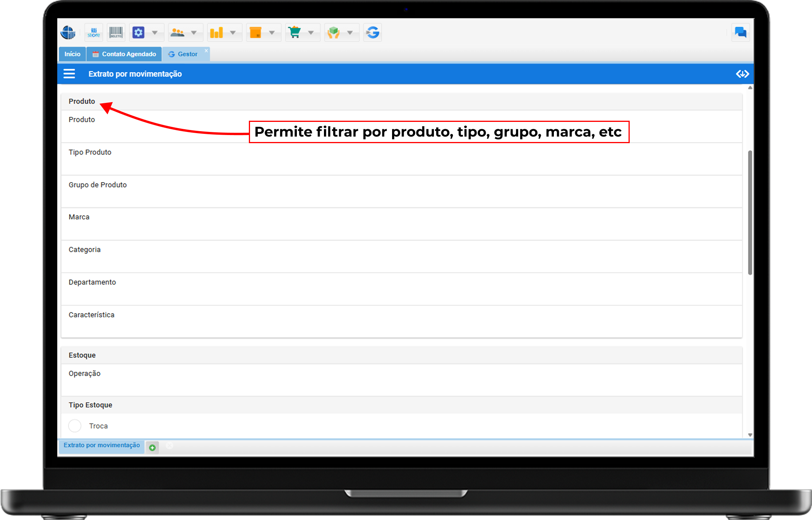The width and height of the screenshot is (812, 520).
Task: Expand dropdown arrow beside gear icon
Action: tap(155, 32)
